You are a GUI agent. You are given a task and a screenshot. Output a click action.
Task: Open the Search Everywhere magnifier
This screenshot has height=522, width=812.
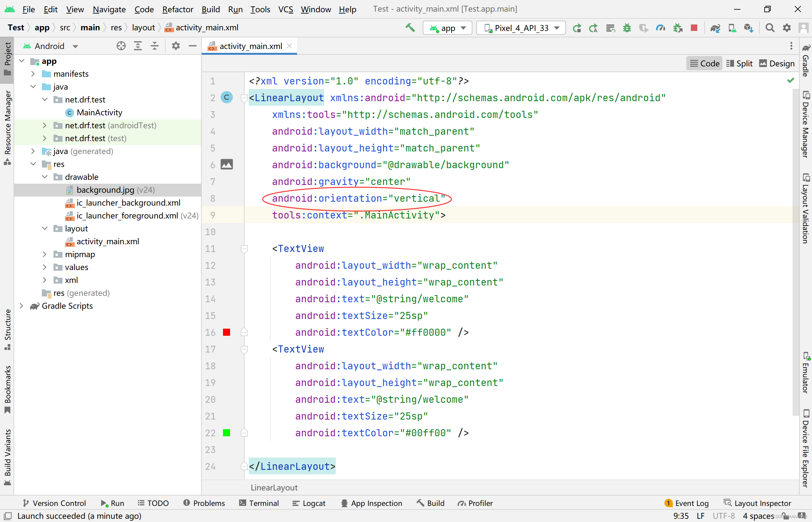coord(770,28)
